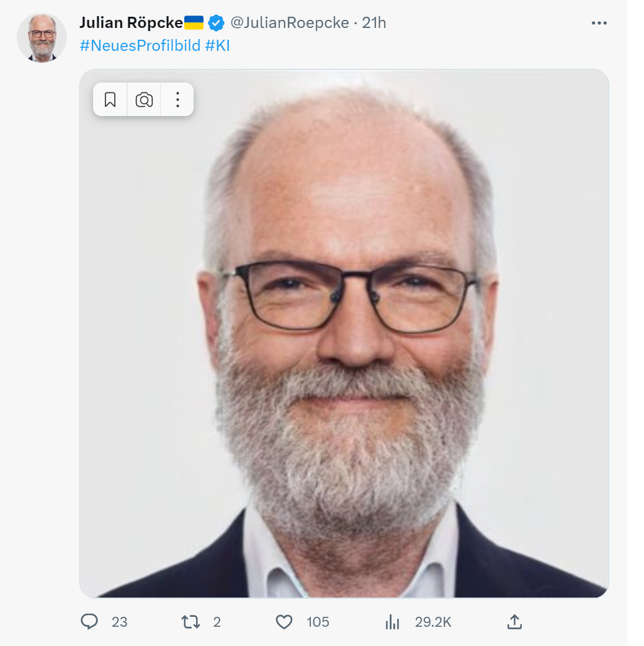Open the vertical three-dot image menu
Screen dimensions: 644x646
pyautogui.click(x=177, y=99)
